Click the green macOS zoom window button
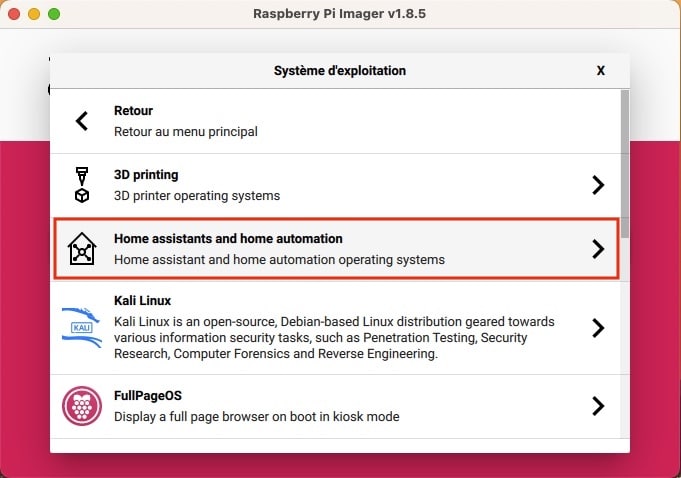Image resolution: width=681 pixels, height=478 pixels. point(54,14)
